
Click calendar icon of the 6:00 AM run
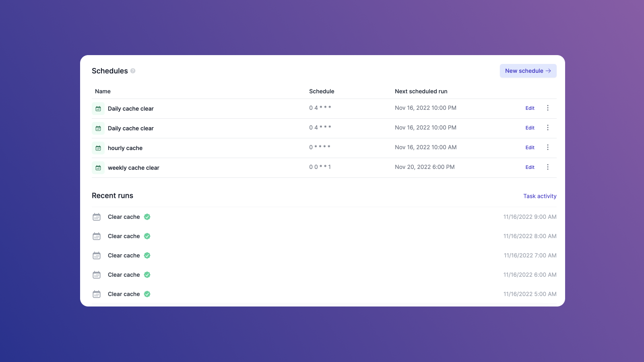pos(97,275)
